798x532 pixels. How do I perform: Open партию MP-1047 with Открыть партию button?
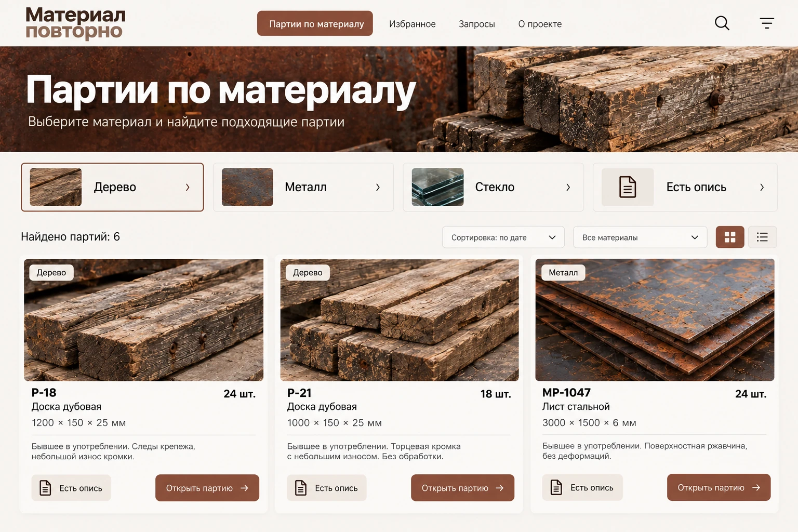(x=719, y=487)
